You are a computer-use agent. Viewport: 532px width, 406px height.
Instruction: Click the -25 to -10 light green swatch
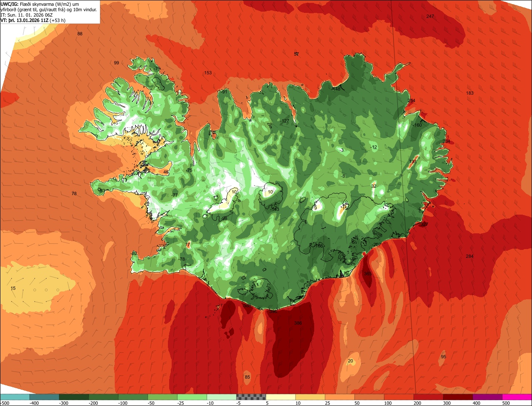point(192,397)
